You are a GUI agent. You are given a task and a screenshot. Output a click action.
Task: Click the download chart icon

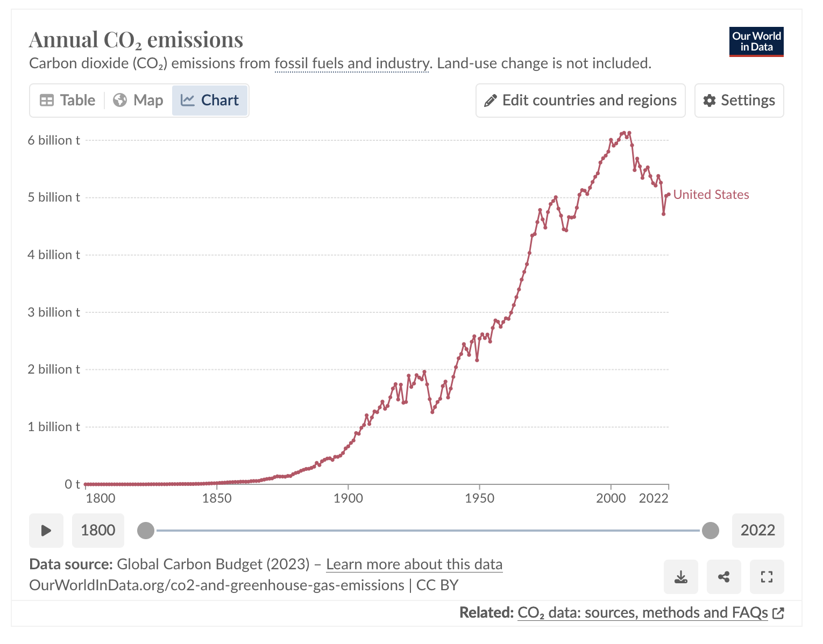click(680, 577)
